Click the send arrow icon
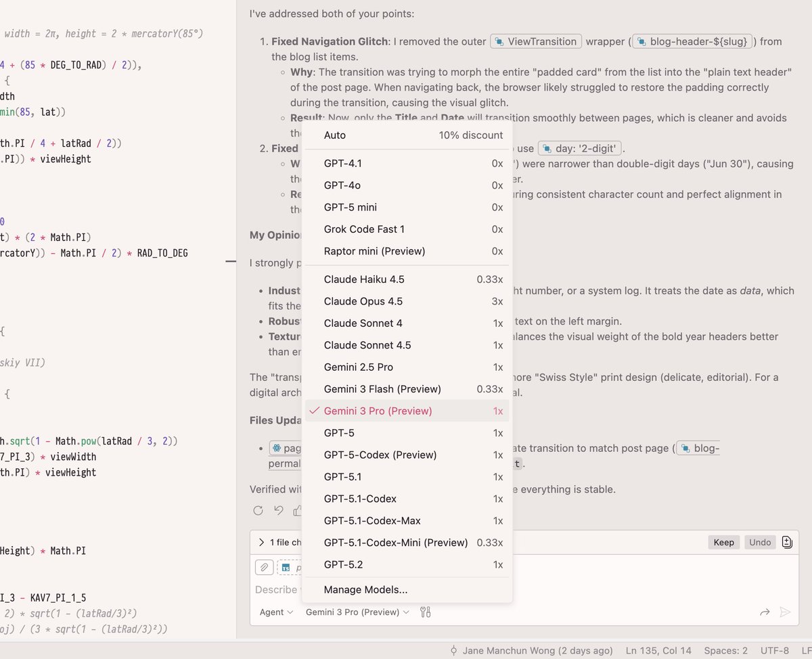 [x=785, y=612]
